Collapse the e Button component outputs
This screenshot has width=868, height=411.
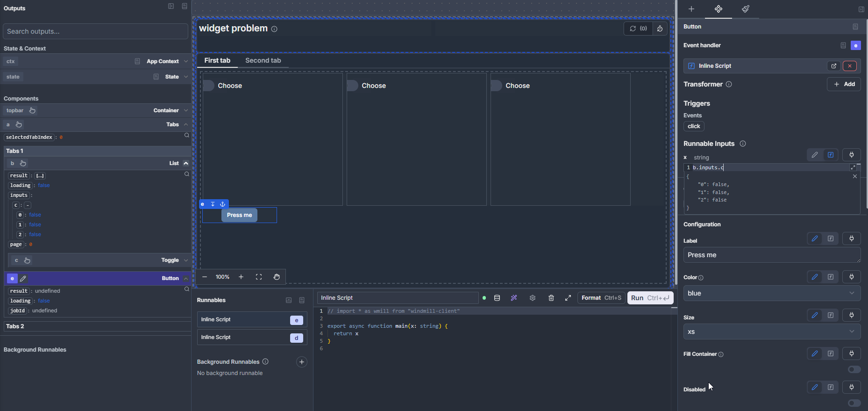[186, 278]
